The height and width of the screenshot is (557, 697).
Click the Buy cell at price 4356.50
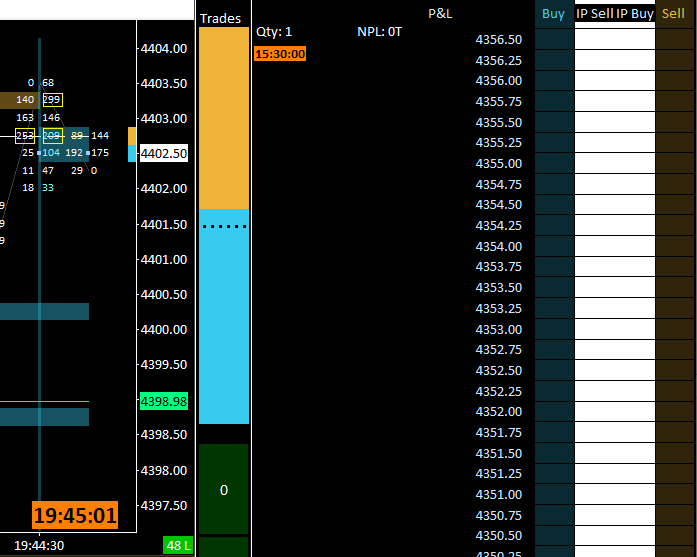point(554,40)
